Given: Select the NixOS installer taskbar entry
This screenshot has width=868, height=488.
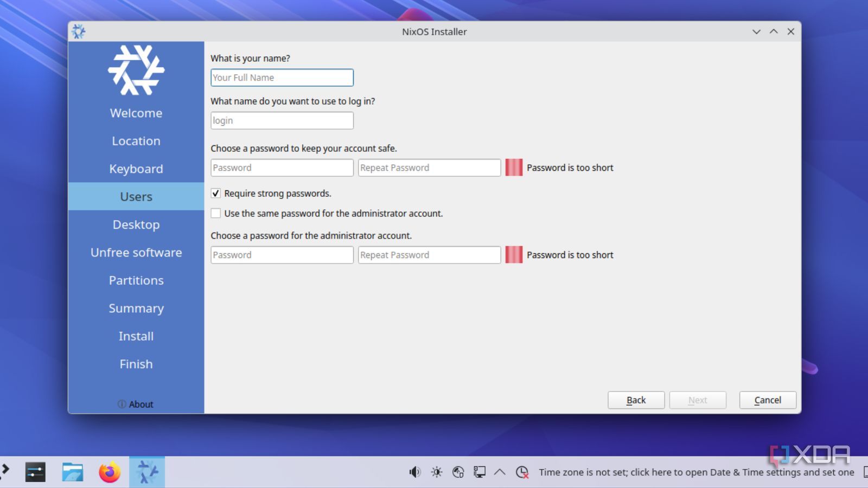Looking at the screenshot, I should tap(147, 472).
